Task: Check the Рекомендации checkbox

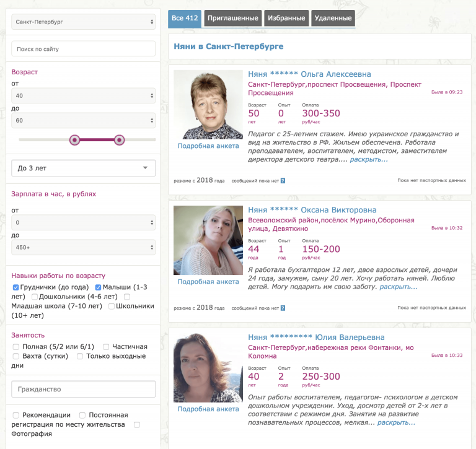Action: pyautogui.click(x=15, y=415)
